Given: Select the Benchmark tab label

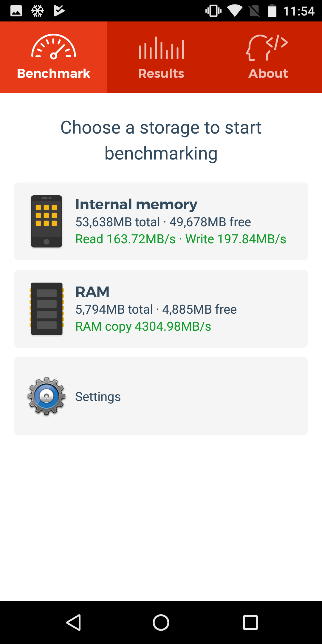Looking at the screenshot, I should (x=54, y=73).
